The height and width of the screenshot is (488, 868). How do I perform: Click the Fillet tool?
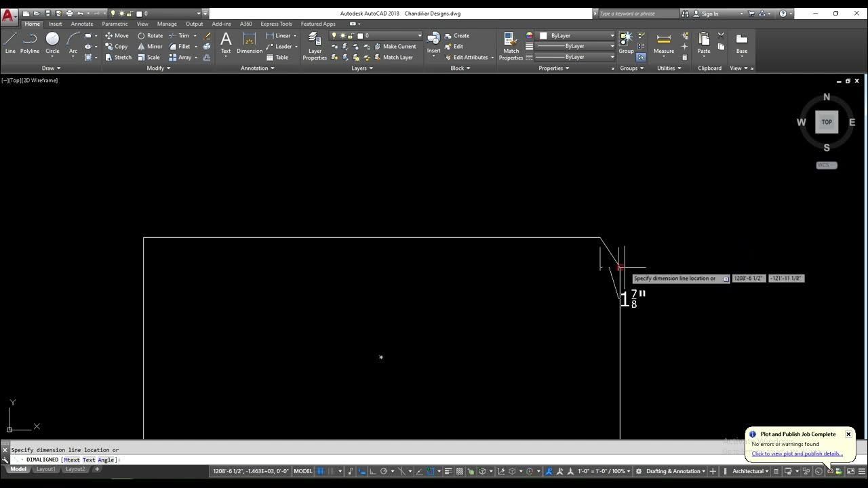click(x=180, y=47)
